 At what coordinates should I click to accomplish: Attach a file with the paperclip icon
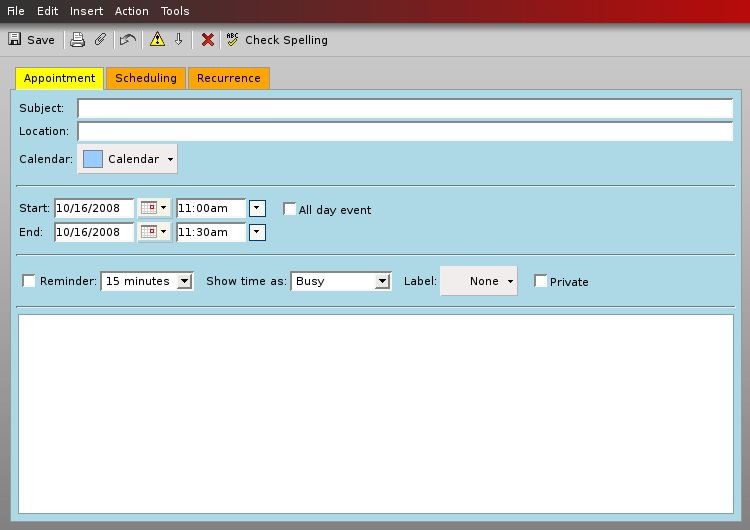100,40
